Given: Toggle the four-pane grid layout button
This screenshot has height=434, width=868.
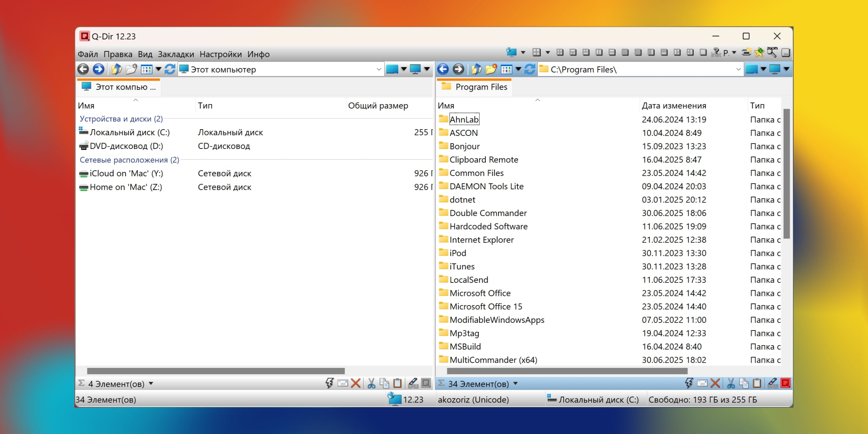Looking at the screenshot, I should pyautogui.click(x=560, y=52).
